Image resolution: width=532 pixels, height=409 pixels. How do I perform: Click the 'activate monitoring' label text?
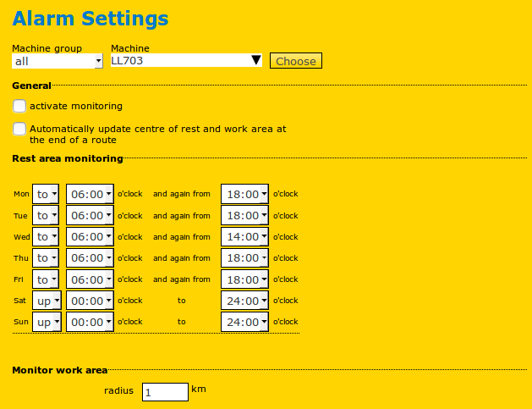pos(76,106)
